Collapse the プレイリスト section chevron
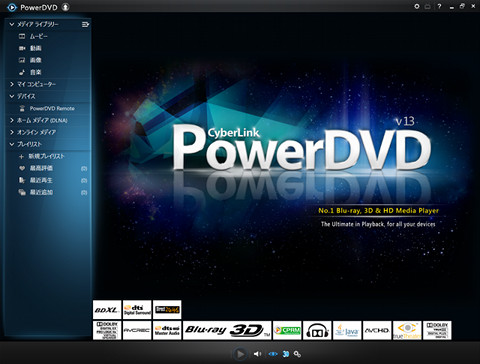 click(12, 144)
